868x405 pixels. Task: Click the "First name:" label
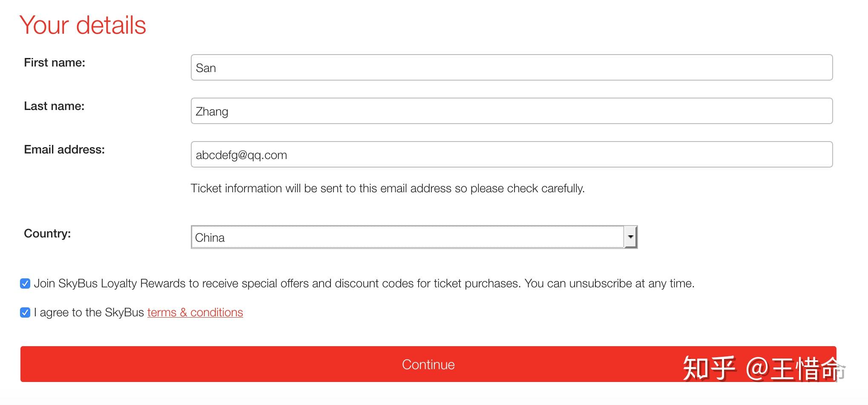tap(55, 63)
